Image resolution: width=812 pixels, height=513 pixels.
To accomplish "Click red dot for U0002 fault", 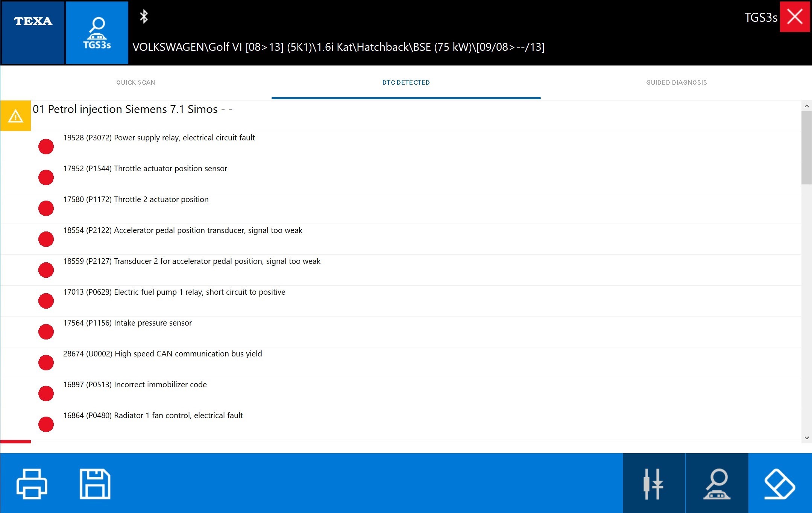I will pyautogui.click(x=46, y=362).
